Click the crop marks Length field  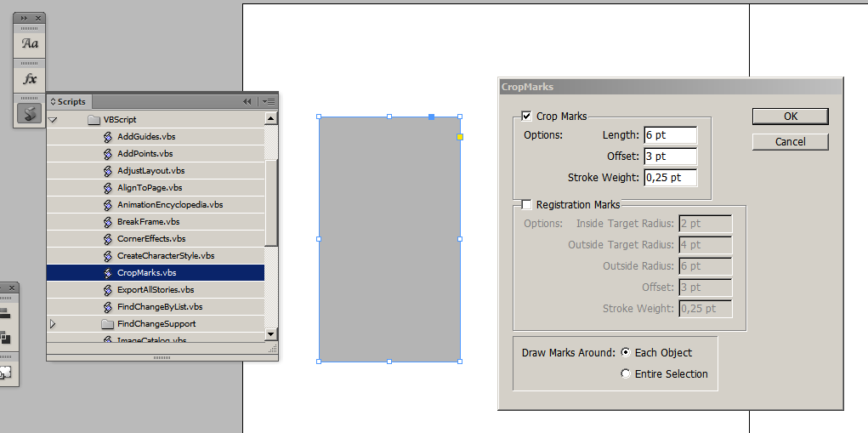(x=671, y=134)
